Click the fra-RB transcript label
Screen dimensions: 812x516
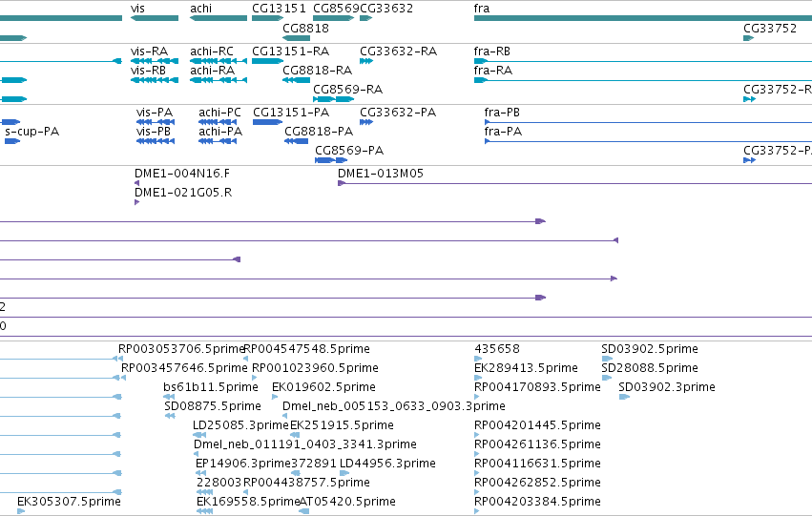492,52
